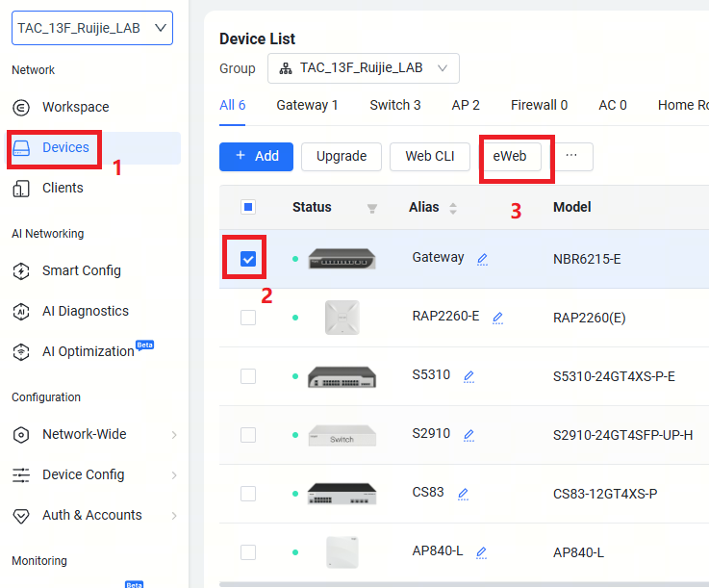Click the Auth & Accounts shield icon

(21, 516)
